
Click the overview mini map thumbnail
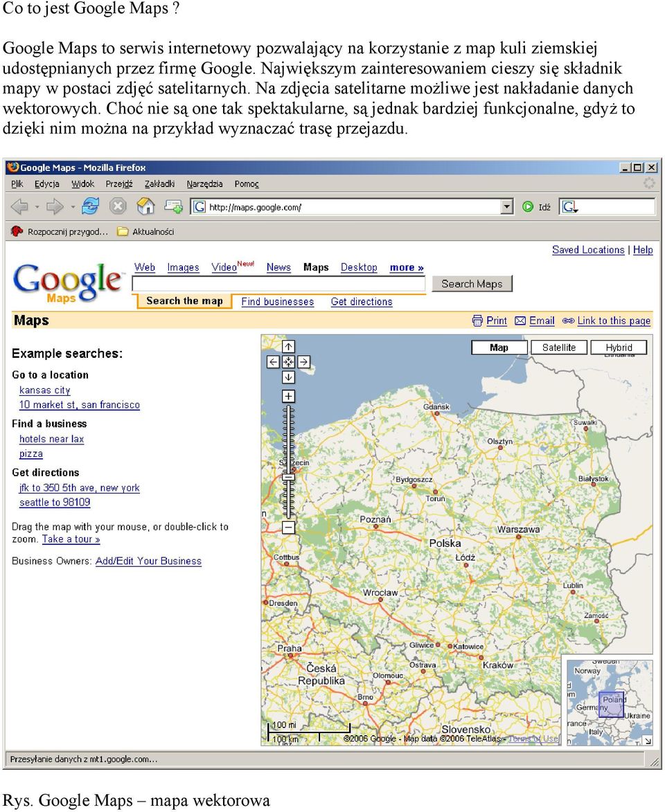[610, 703]
